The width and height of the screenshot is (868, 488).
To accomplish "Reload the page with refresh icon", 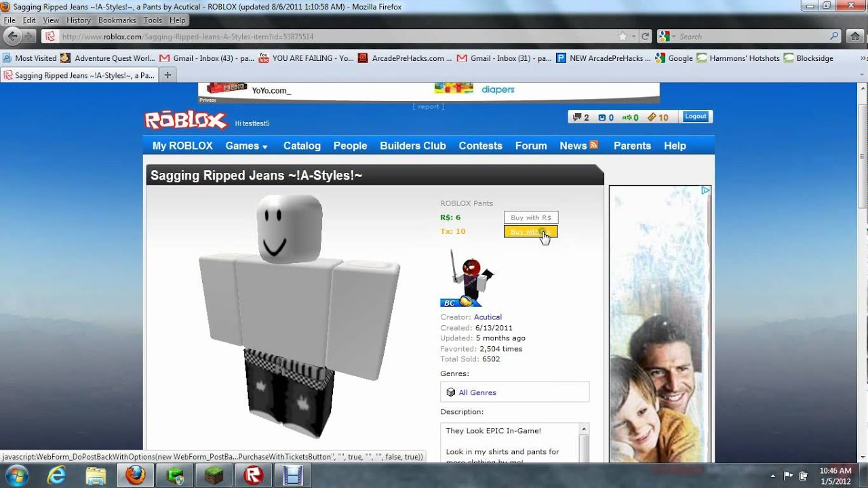I will pos(646,37).
